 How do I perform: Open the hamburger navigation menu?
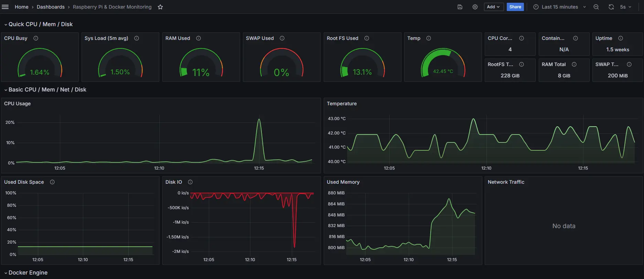[5, 7]
